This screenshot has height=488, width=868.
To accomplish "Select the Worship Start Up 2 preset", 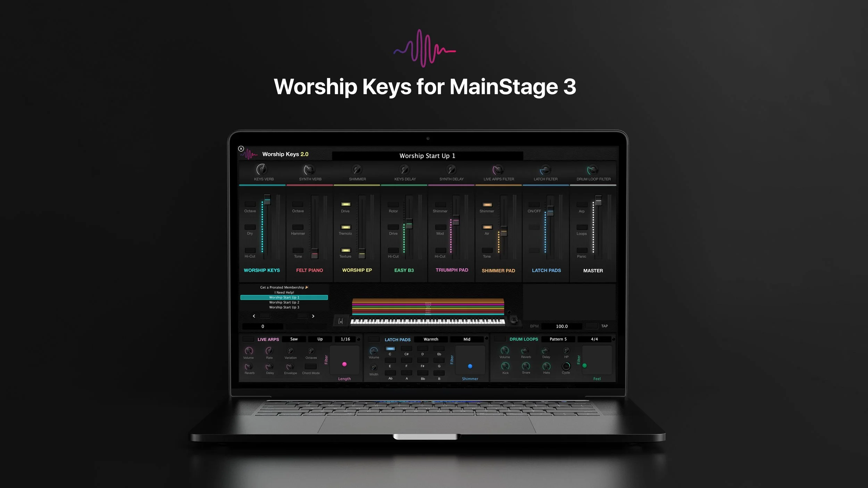I will pos(285,302).
